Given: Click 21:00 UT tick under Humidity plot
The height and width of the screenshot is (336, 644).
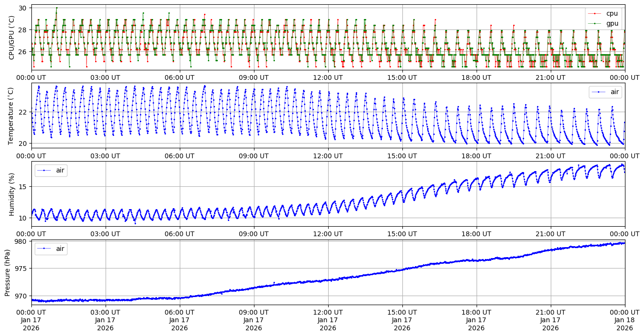Looking at the screenshot, I should pos(550,234).
